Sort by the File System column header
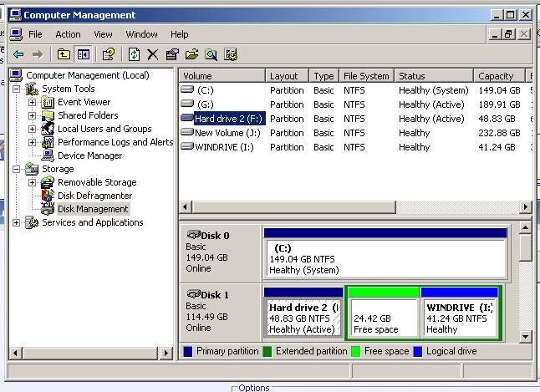Screen dimensions: 540x392 click(366, 76)
